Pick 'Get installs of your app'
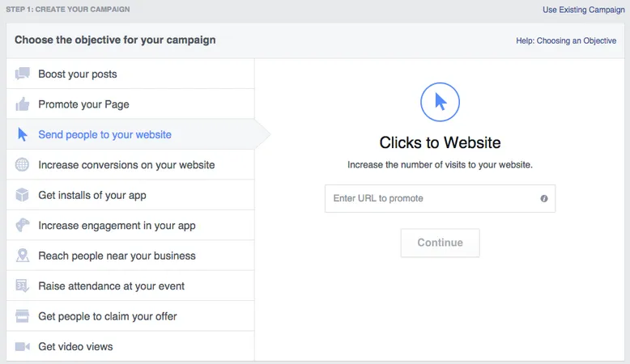This screenshot has width=630, height=364. coord(92,195)
